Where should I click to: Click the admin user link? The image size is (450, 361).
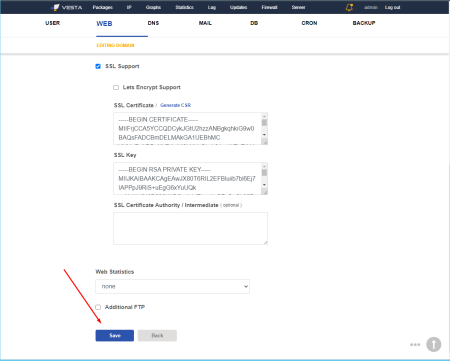[371, 7]
